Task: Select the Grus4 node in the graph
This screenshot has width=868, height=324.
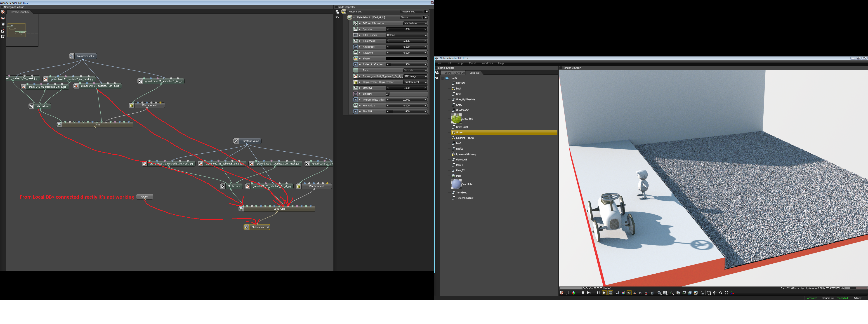Action: click(x=145, y=197)
